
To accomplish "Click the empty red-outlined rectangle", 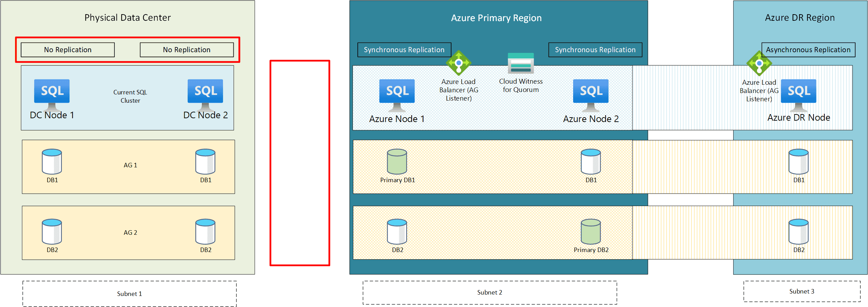I will [x=300, y=163].
